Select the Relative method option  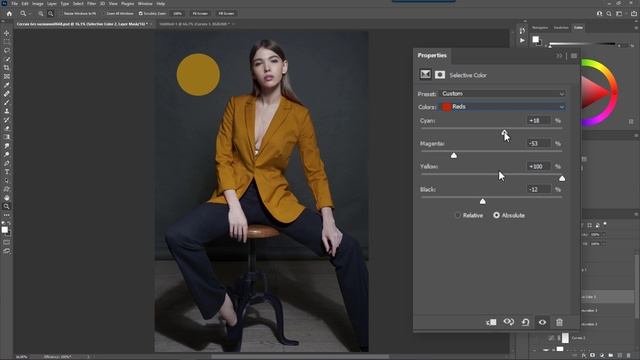click(469, 215)
